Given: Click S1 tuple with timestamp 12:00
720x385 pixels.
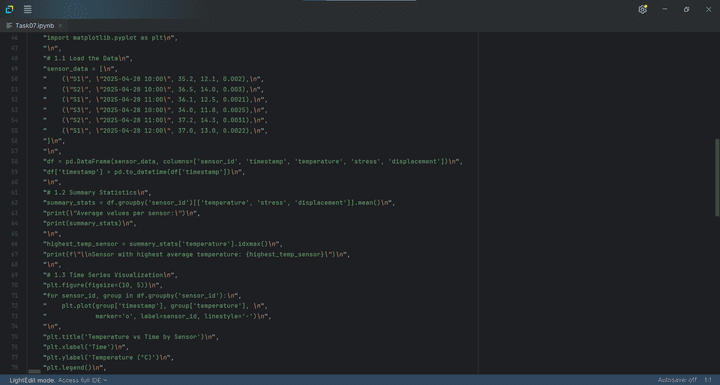Looking at the screenshot, I should 155,131.
